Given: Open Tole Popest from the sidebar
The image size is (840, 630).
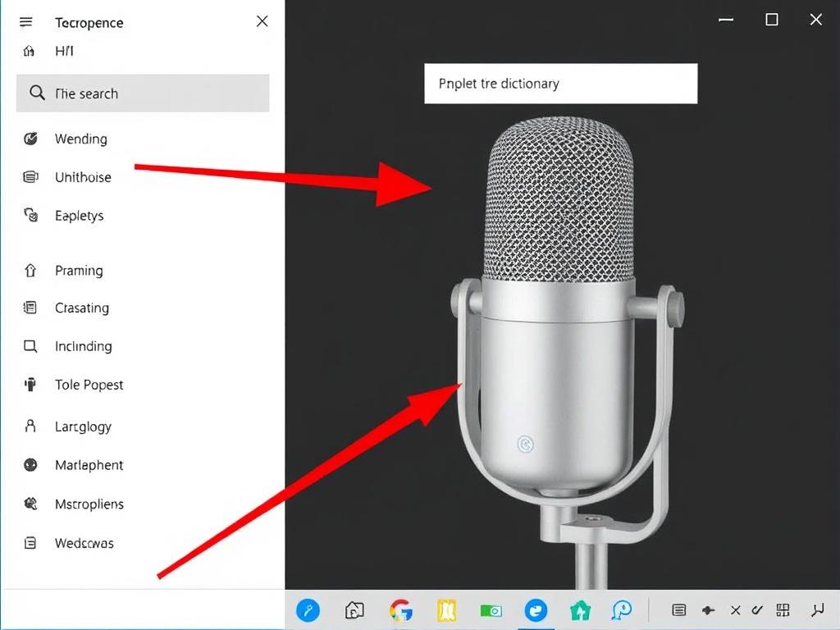Looking at the screenshot, I should tap(89, 385).
